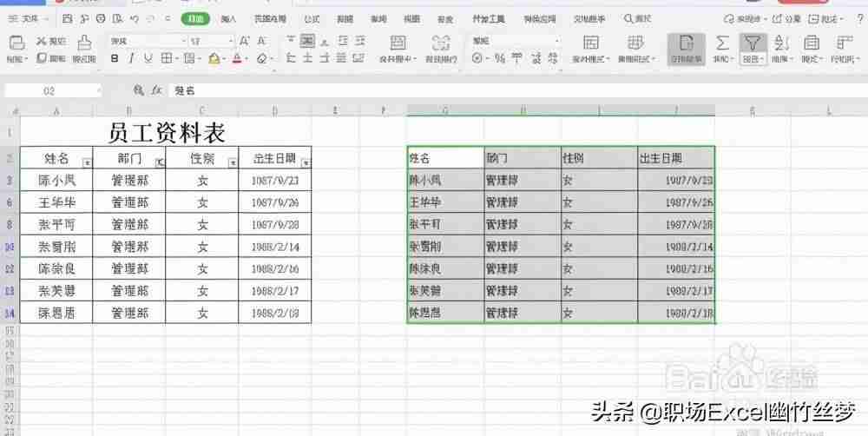Click the percent style icon

coord(500,58)
